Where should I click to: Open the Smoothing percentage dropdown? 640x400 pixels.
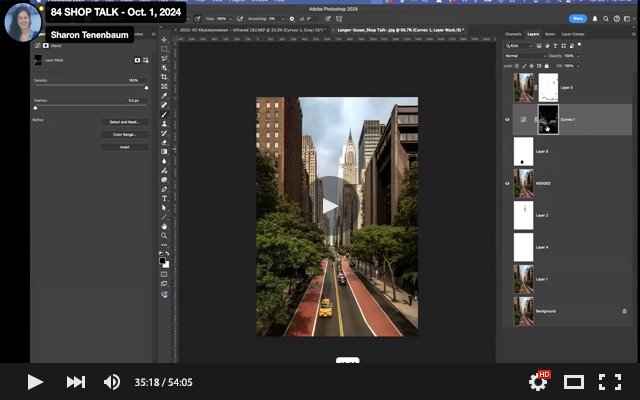(282, 19)
